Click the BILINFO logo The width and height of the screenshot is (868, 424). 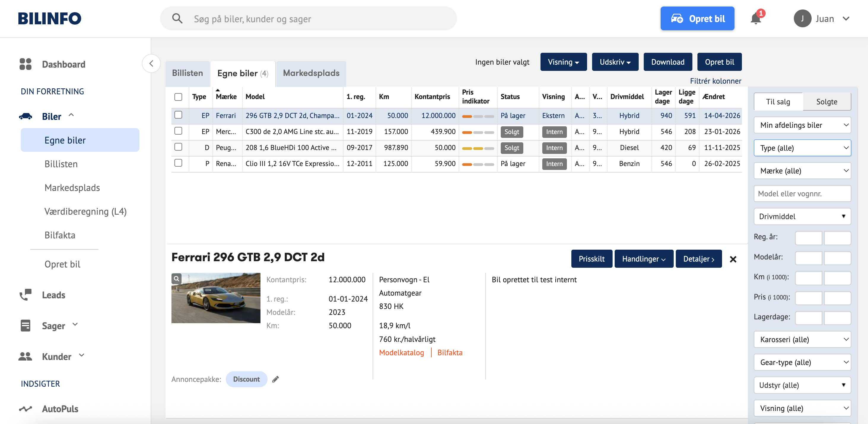tap(50, 18)
